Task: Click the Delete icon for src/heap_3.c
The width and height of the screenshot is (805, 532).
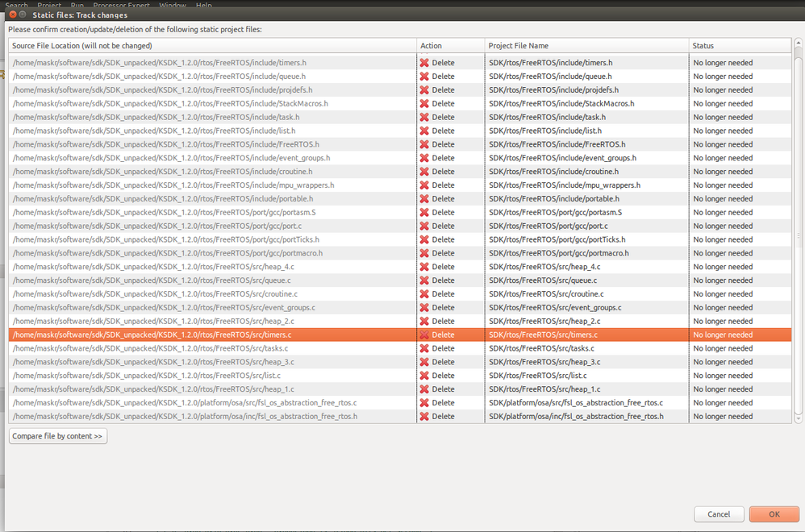Action: [x=424, y=362]
